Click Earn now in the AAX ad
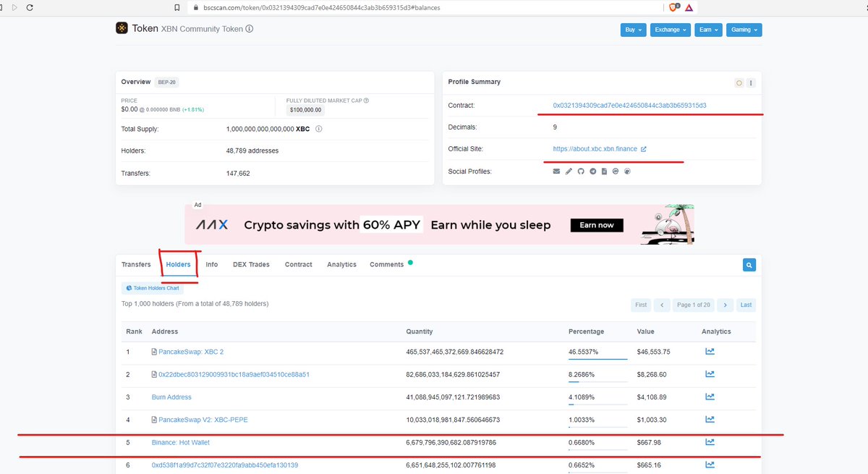This screenshot has width=868, height=474. click(x=597, y=225)
